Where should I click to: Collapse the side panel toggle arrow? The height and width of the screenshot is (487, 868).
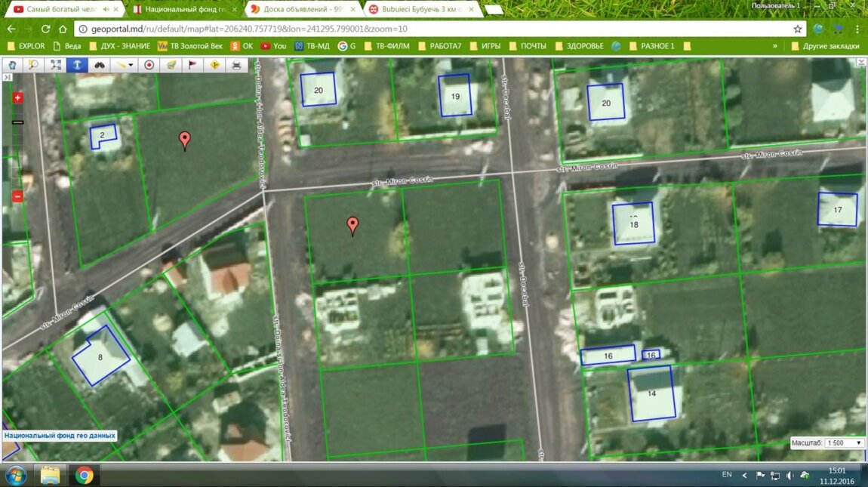click(x=7, y=77)
